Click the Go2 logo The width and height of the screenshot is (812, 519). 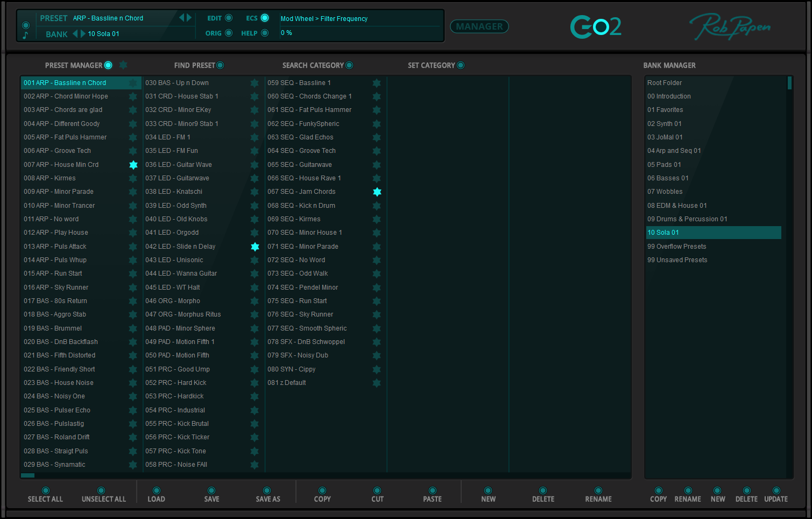coord(596,25)
